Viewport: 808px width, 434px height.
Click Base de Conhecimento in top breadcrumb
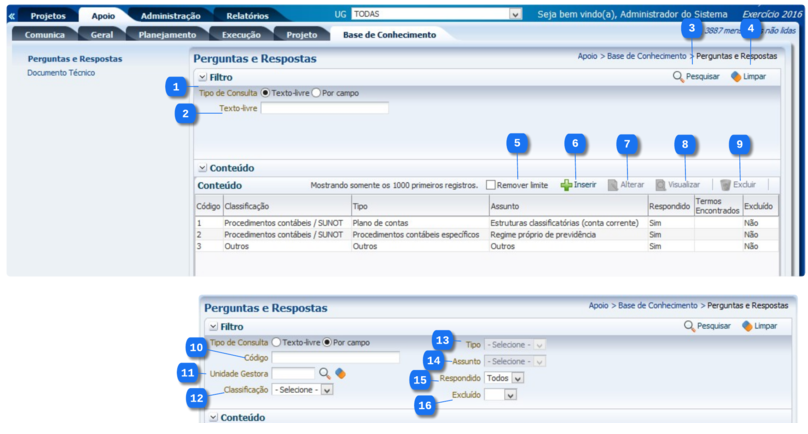click(645, 56)
